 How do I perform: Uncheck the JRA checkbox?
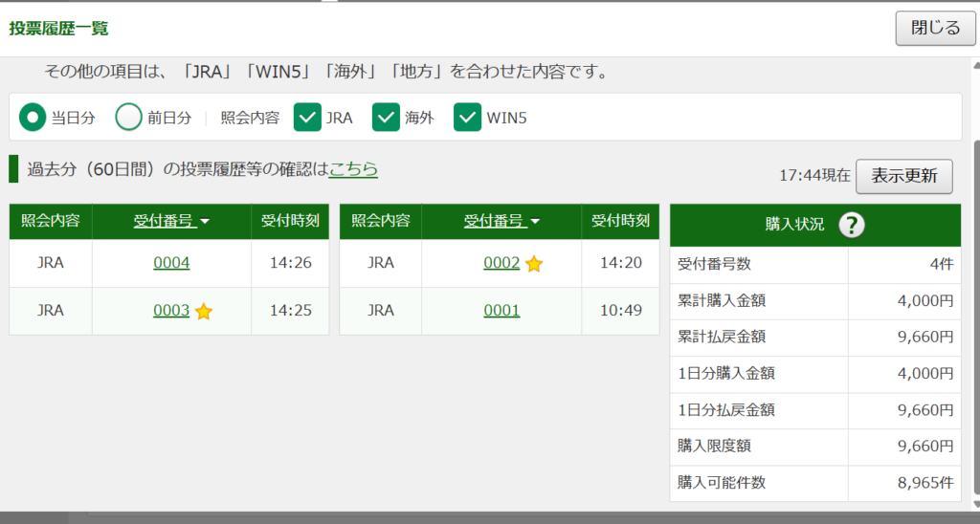coord(307,118)
